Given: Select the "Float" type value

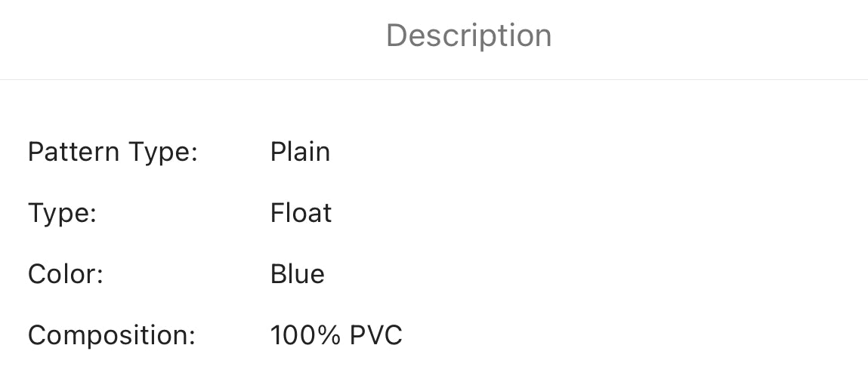Looking at the screenshot, I should 301,213.
